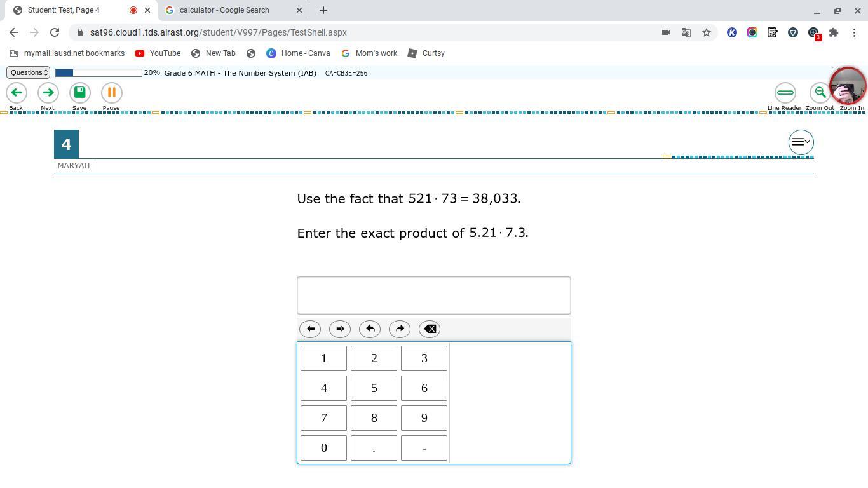Open the Questions dropdown
Screen dimensions: 868x488
[28, 72]
